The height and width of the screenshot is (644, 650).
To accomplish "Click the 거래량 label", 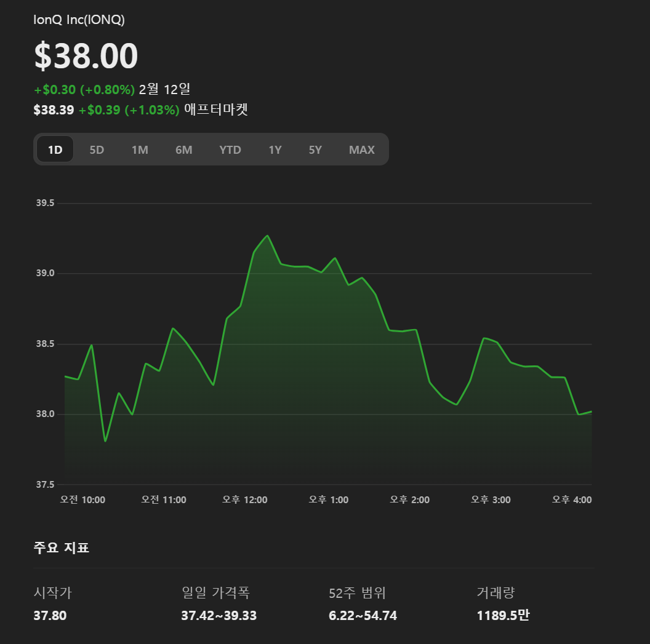I will coord(496,593).
